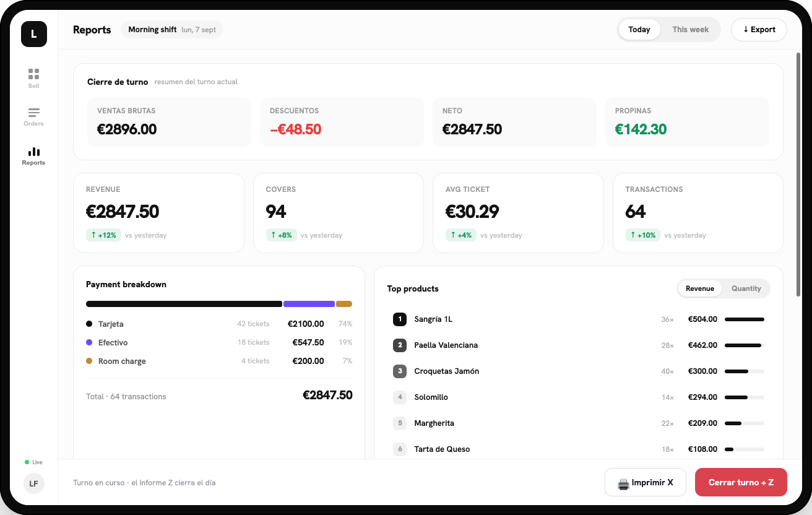The image size is (812, 515).
Task: Open the Sell grid icon
Action: [x=33, y=74]
